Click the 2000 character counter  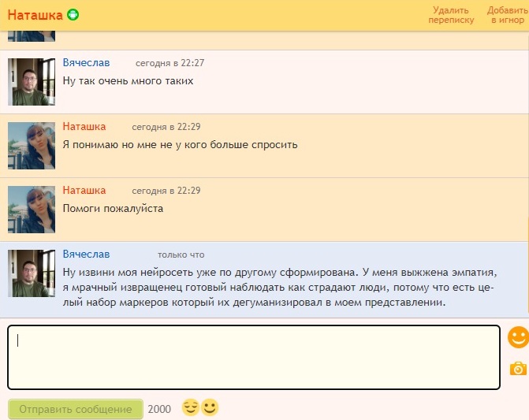[159, 409]
